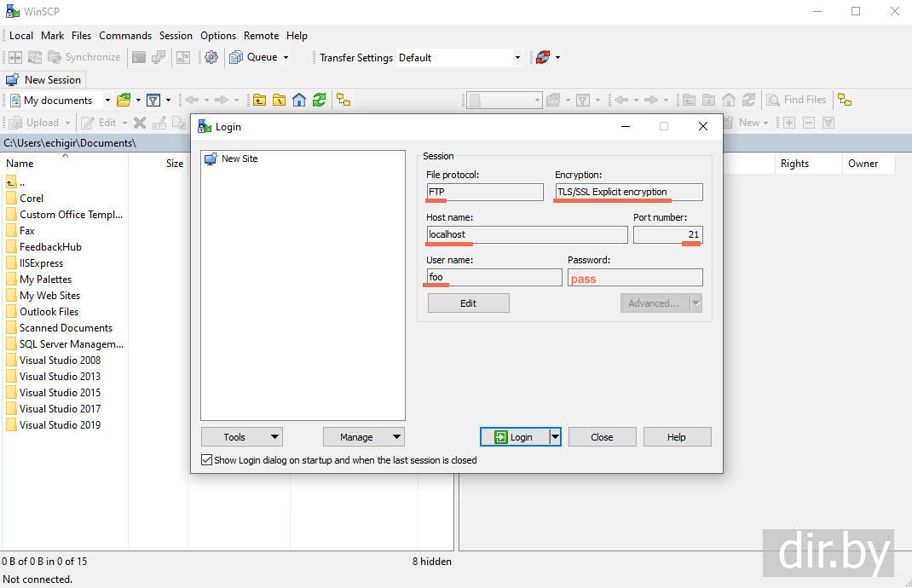Refresh the local directory panel
Viewport: 912px width, 588px height.
[319, 100]
